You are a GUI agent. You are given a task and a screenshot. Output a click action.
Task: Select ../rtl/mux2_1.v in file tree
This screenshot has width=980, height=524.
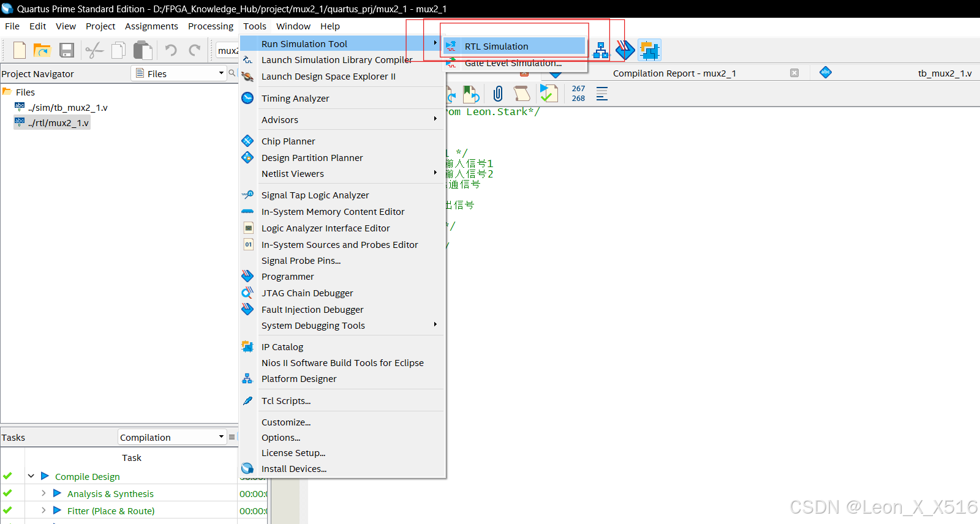coord(58,122)
